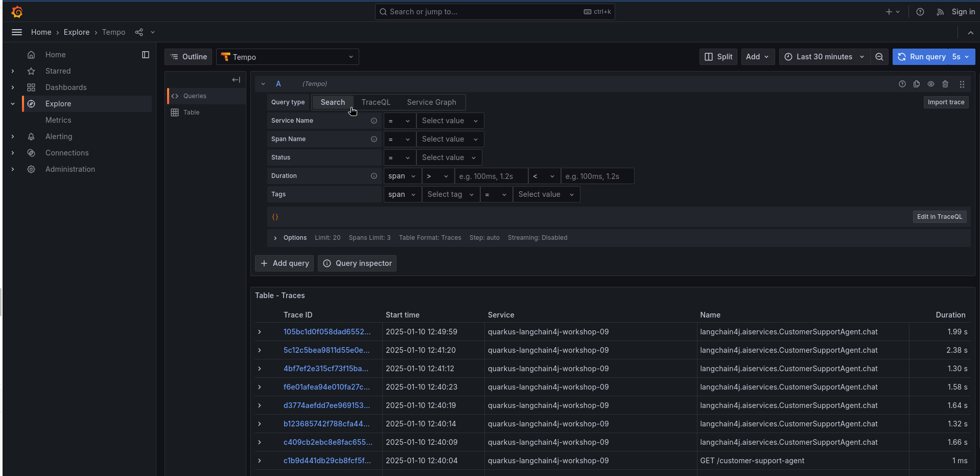The width and height of the screenshot is (980, 476).
Task: Select the Service Graph tab
Action: (431, 102)
